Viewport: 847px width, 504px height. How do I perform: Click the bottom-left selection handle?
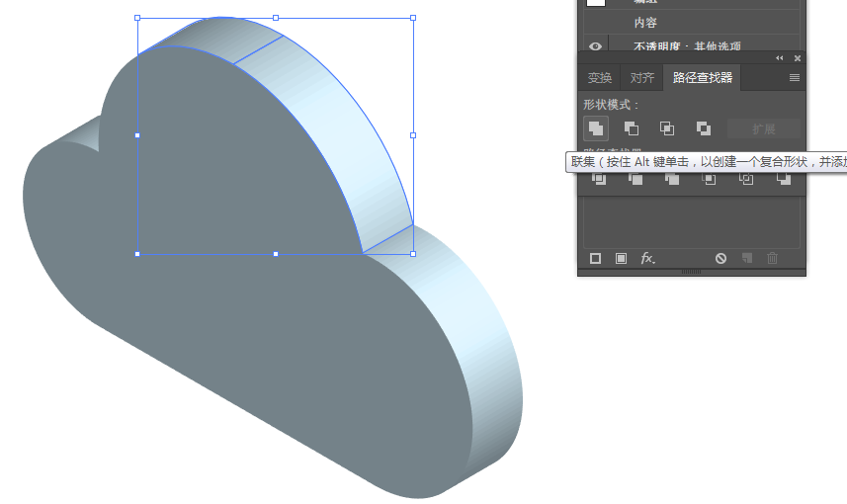click(137, 254)
